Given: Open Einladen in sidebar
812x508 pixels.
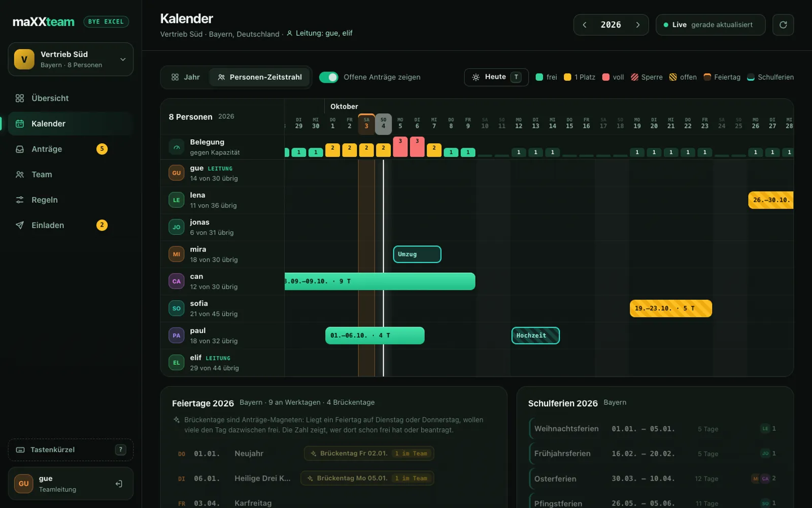Looking at the screenshot, I should tap(71, 225).
